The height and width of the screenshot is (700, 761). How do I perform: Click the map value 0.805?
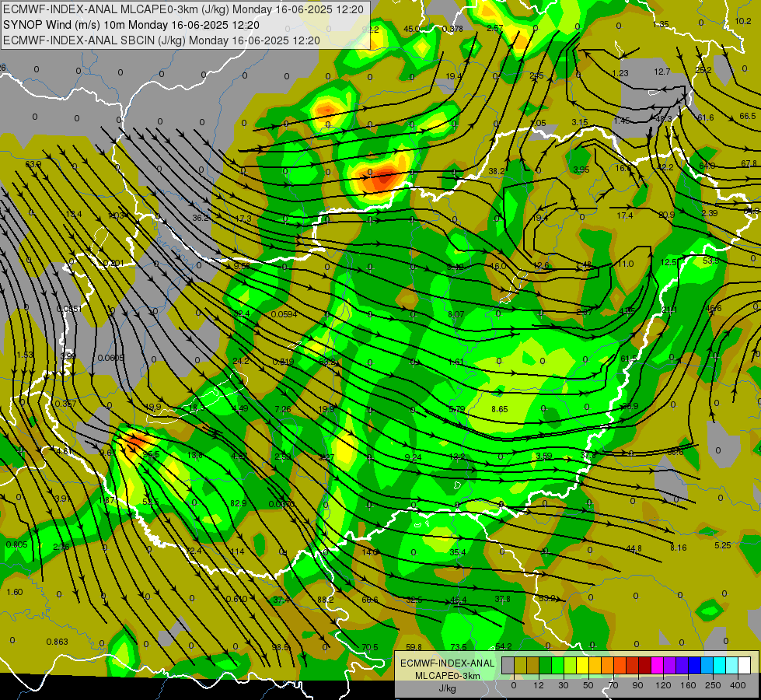coord(16,544)
